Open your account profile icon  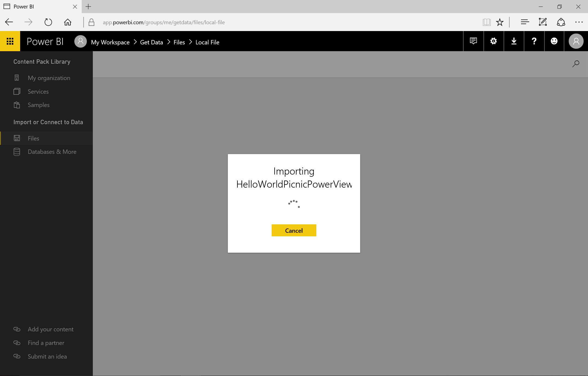tap(575, 41)
